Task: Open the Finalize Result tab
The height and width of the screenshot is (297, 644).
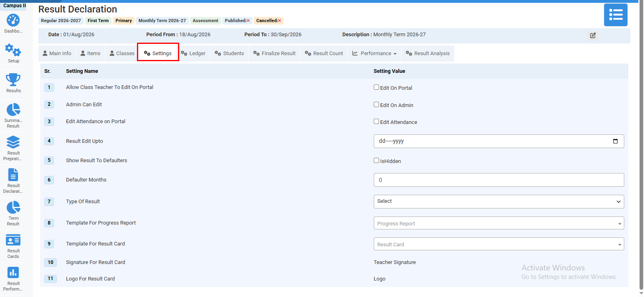Action: pos(274,54)
